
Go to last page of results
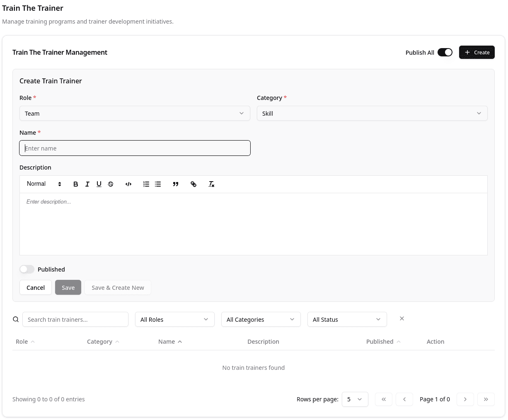click(486, 399)
